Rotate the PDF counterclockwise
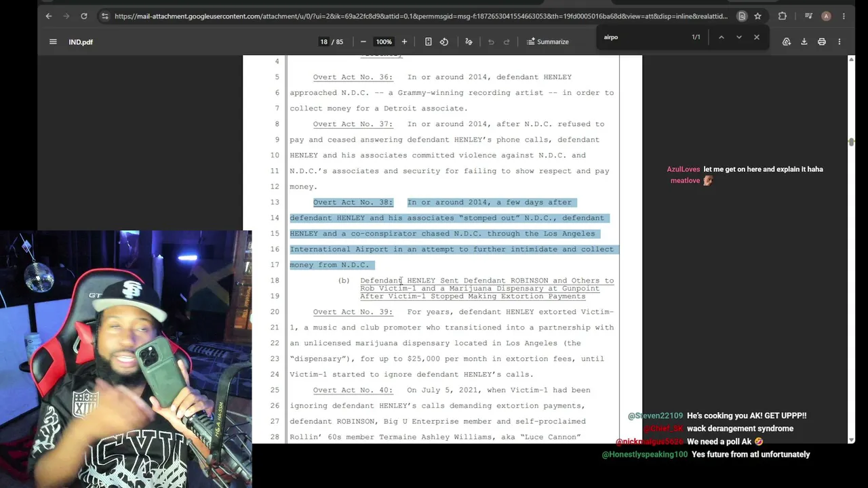The width and height of the screenshot is (868, 488). [444, 42]
